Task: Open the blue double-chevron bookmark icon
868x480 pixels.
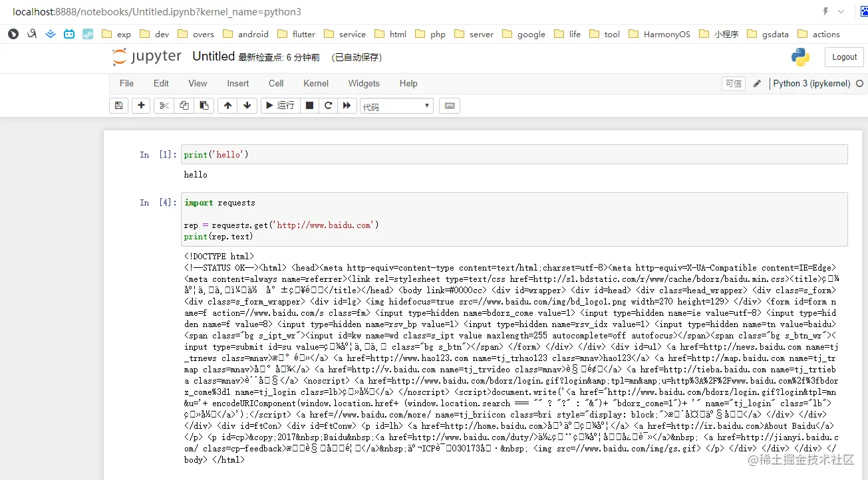Action: coord(51,34)
